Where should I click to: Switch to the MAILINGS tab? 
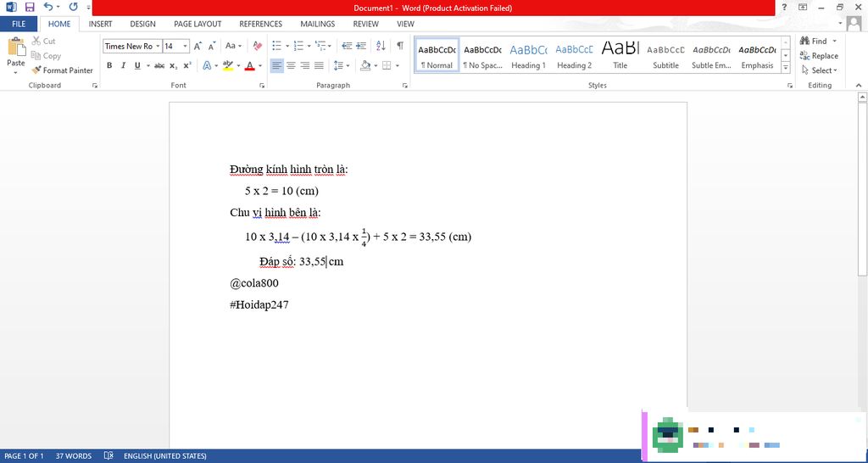tap(318, 24)
